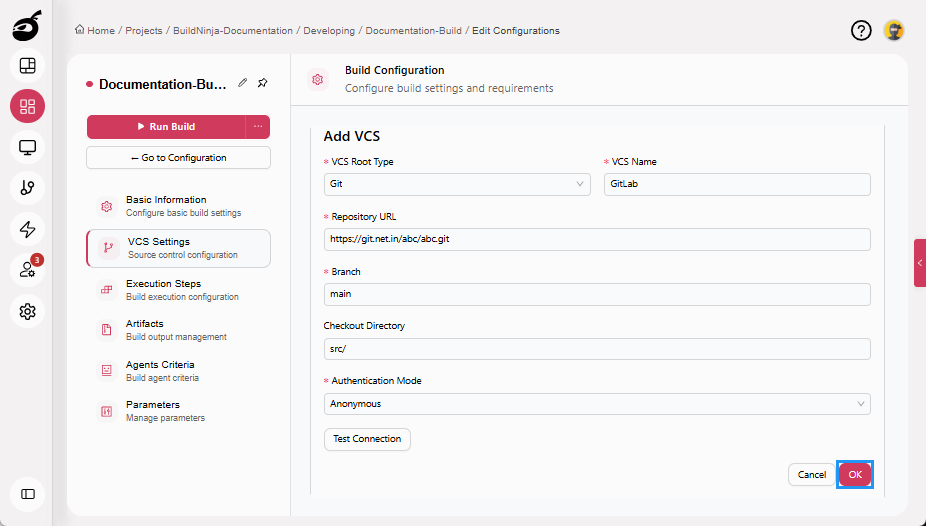Image resolution: width=926 pixels, height=526 pixels.
Task: Open the Authentication Mode dropdown
Action: [x=597, y=404]
